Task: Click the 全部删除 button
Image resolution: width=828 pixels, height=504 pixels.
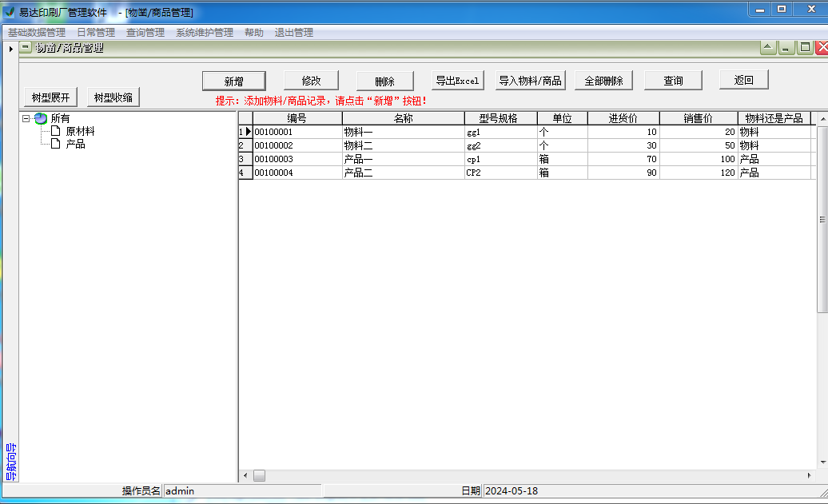Action: 603,81
